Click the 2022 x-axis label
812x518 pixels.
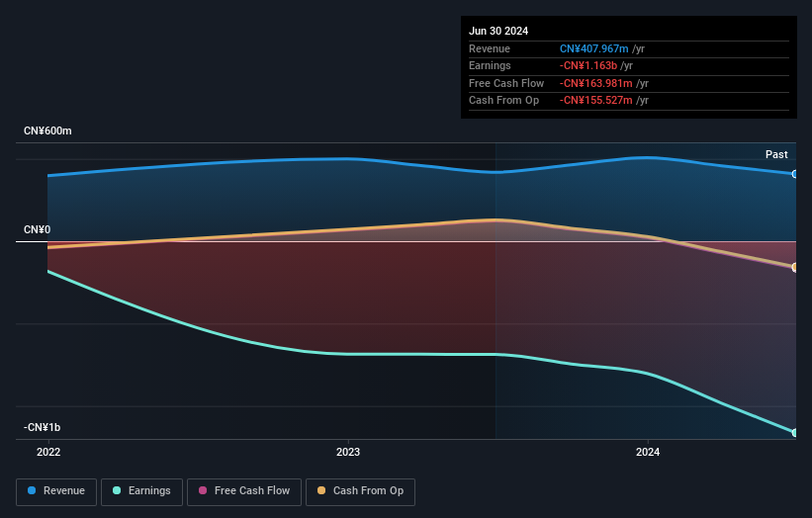tap(48, 452)
